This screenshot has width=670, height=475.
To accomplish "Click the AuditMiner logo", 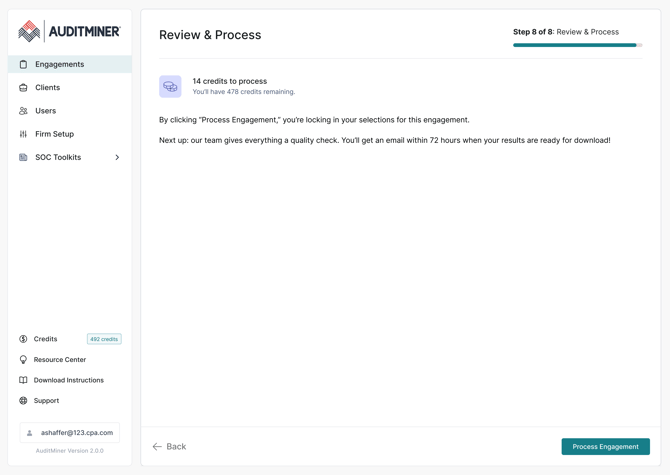I will [x=69, y=32].
